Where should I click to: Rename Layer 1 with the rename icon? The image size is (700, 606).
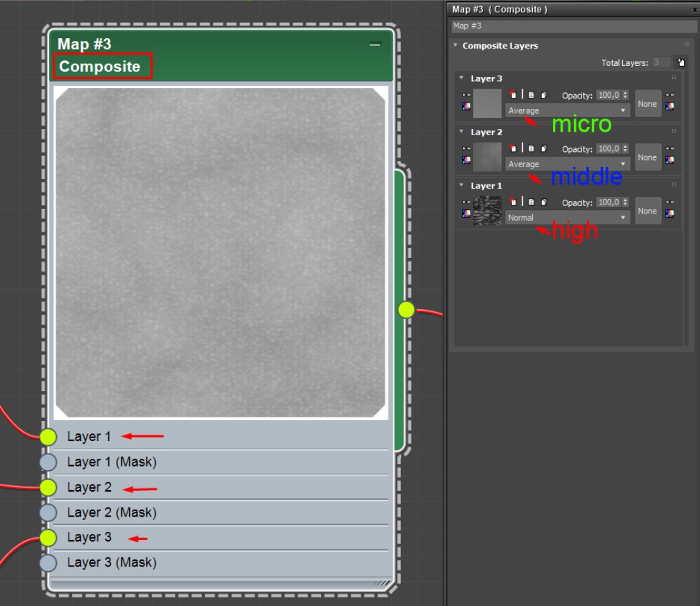pyautogui.click(x=531, y=202)
